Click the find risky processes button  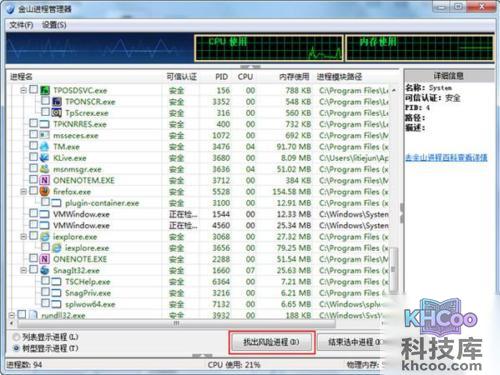tap(271, 342)
